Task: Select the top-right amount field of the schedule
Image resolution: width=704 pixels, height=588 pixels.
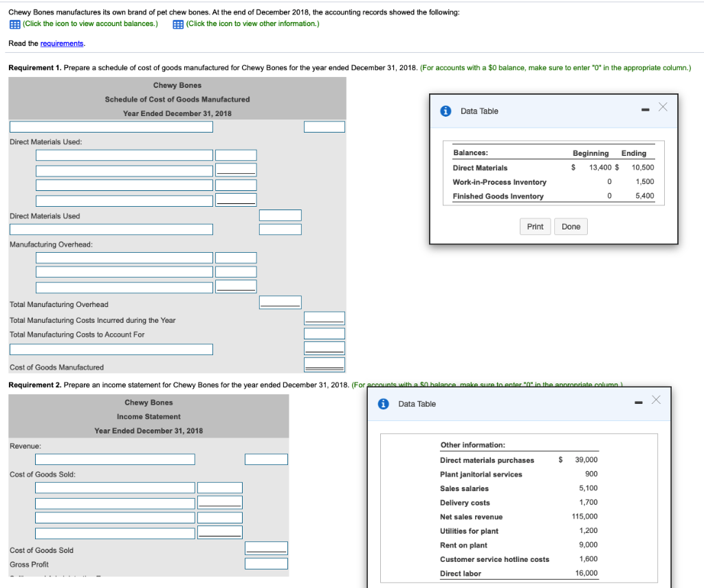Action: coord(324,127)
